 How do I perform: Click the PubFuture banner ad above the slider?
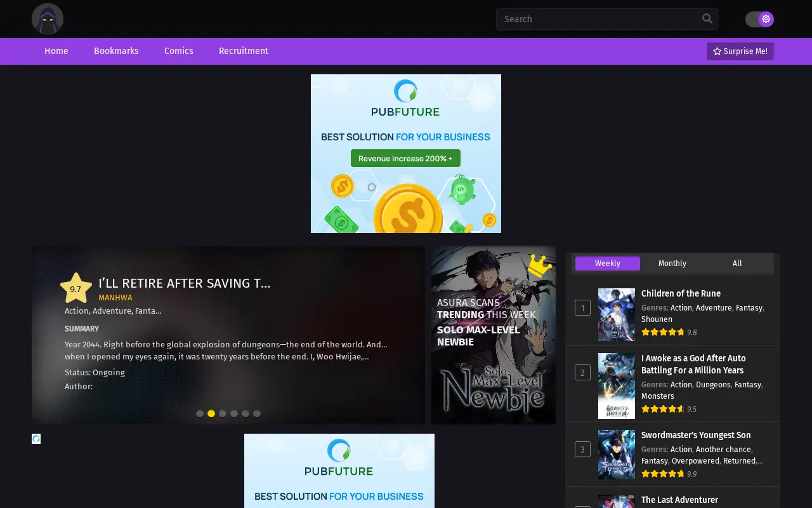pos(406,154)
